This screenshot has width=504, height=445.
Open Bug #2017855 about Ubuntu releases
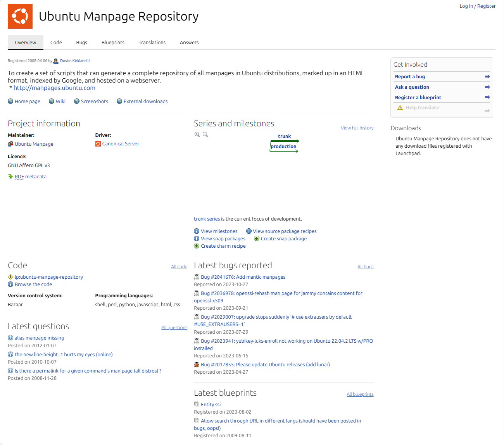265,364
